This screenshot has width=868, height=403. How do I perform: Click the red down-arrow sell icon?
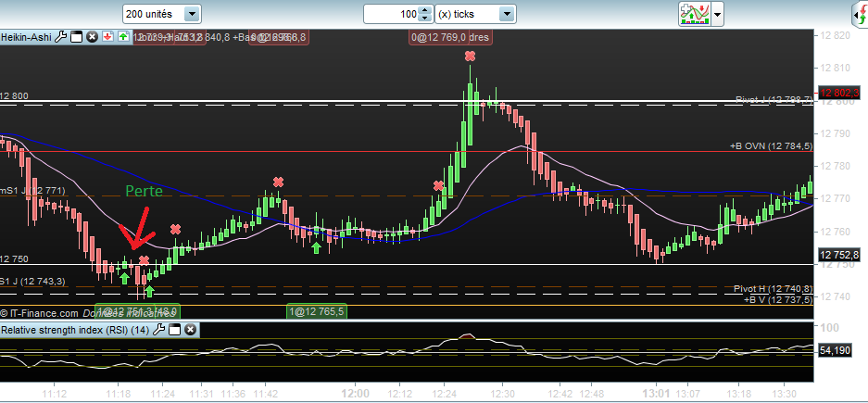[x=107, y=37]
